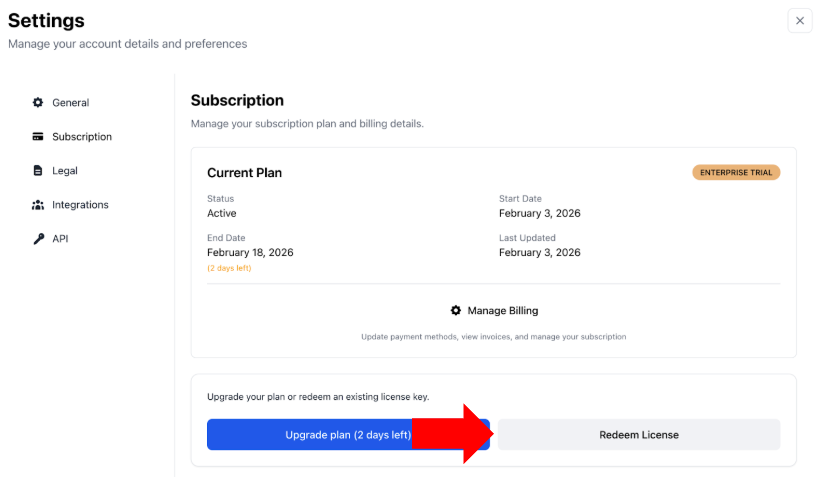This screenshot has height=477, width=815.
Task: Select the Subscription sidebar label
Action: pyautogui.click(x=82, y=137)
